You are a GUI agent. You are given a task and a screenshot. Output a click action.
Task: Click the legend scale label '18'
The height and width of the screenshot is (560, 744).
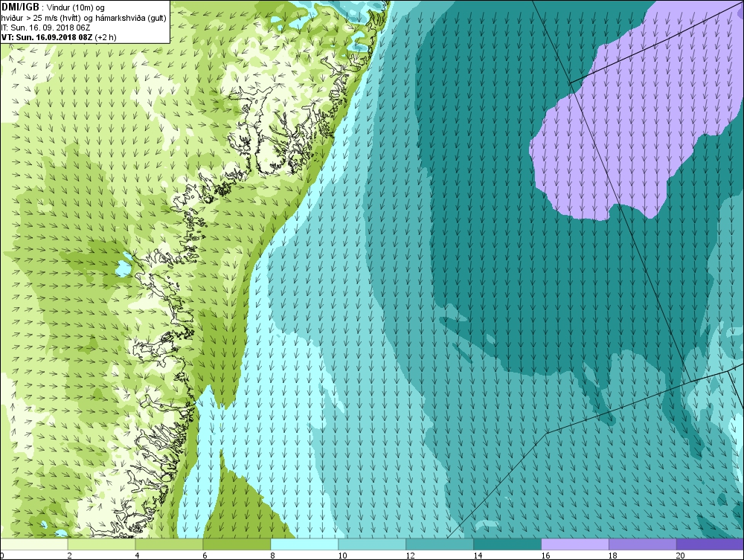click(613, 556)
